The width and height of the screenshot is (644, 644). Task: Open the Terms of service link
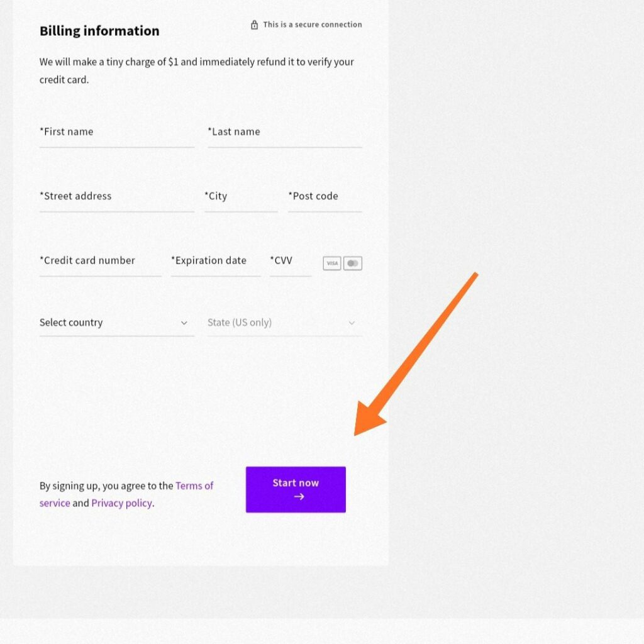tap(194, 486)
